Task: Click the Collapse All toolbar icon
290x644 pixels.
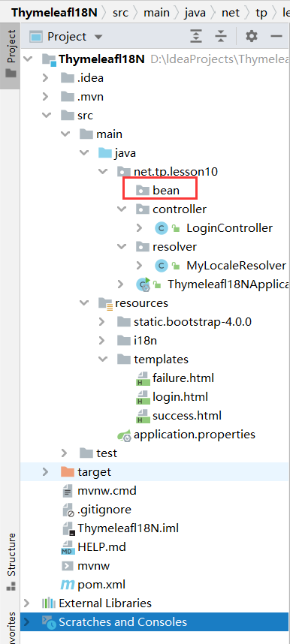Action: pyautogui.click(x=221, y=37)
